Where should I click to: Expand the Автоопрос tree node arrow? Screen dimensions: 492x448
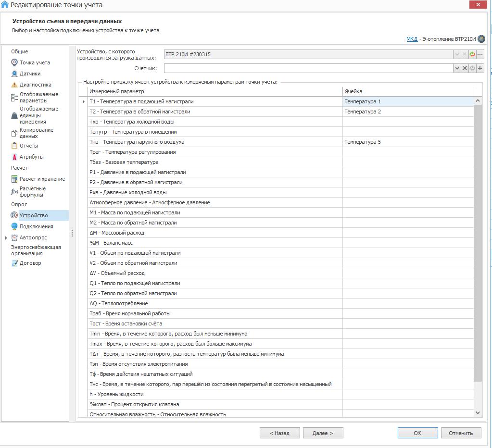point(6,238)
